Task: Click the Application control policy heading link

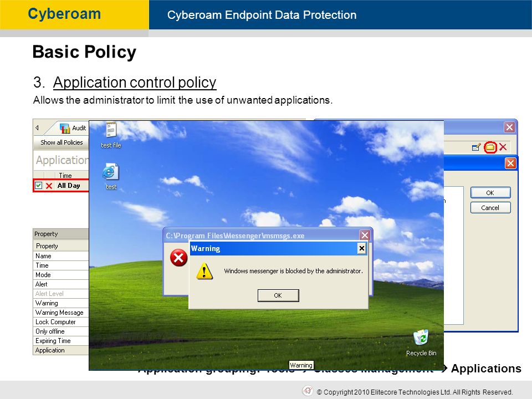Action: (x=135, y=83)
